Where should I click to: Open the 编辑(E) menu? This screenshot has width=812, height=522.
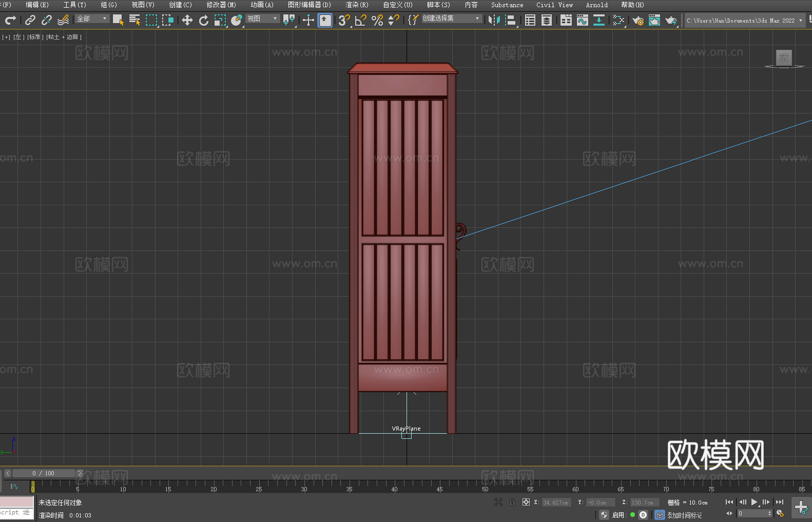click(x=37, y=5)
